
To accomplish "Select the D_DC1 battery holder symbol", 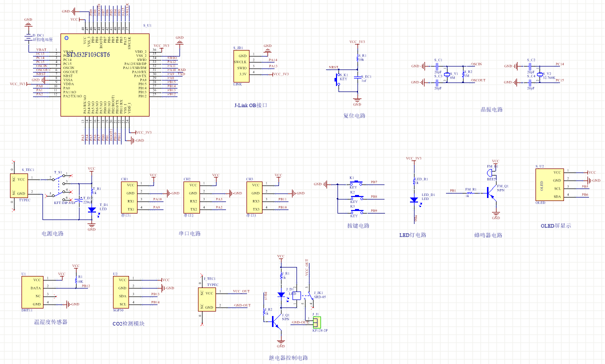I will pos(28,37).
